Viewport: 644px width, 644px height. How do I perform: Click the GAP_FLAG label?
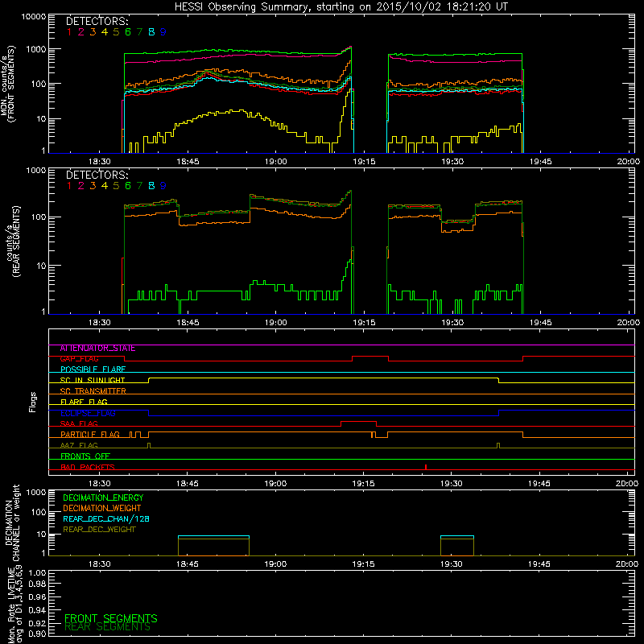[x=79, y=359]
